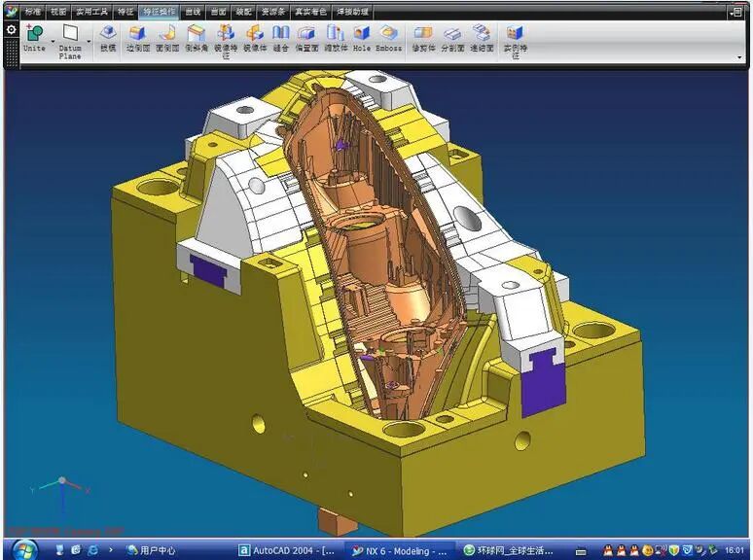Click the XYZ view triad in viewport corner
Screen dimensions: 753x560
click(60, 494)
